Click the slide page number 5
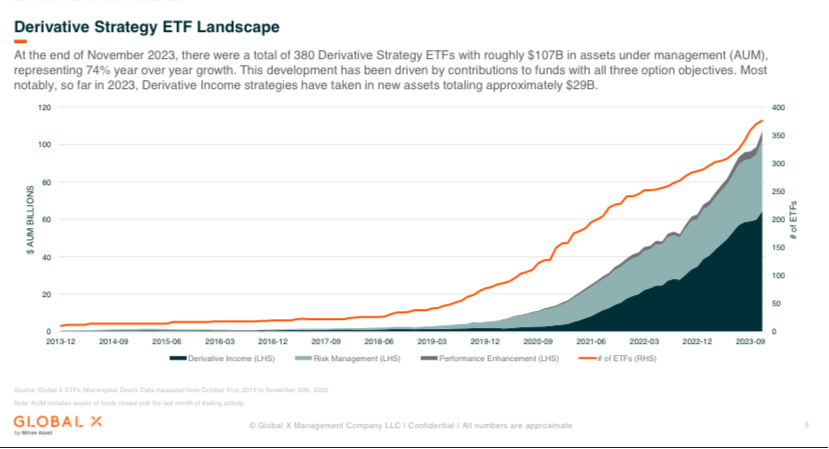This screenshot has width=829, height=449. point(806,425)
